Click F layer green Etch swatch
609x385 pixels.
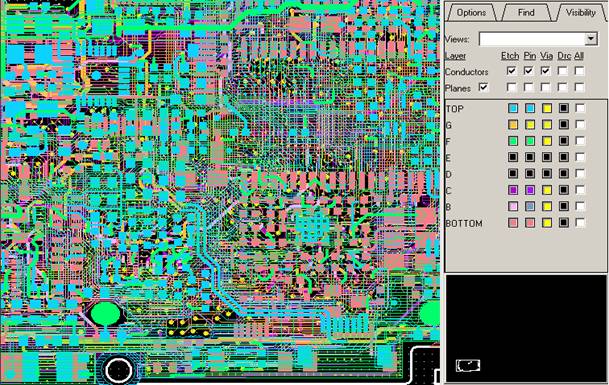point(513,141)
